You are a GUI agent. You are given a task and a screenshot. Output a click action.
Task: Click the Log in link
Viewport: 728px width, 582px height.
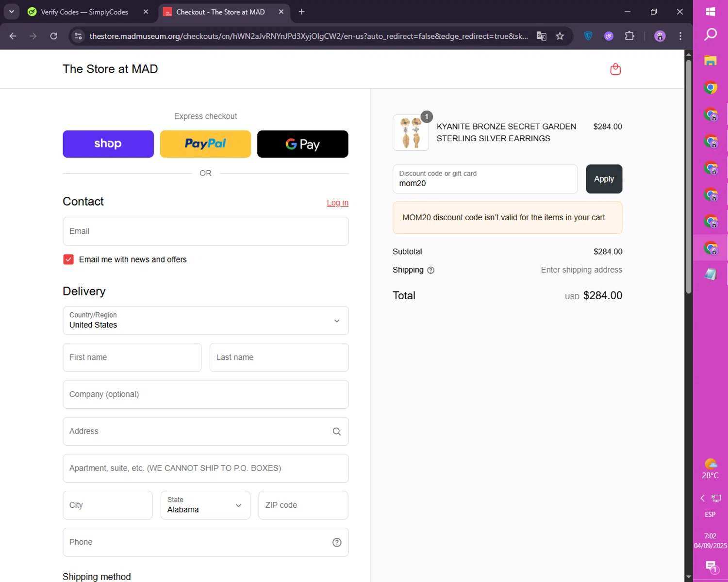[x=337, y=203]
